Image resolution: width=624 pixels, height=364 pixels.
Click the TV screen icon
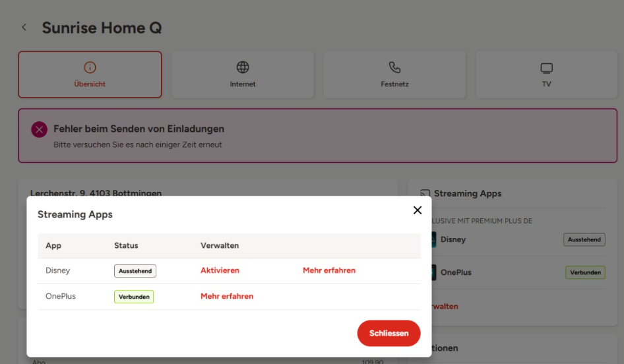point(546,68)
